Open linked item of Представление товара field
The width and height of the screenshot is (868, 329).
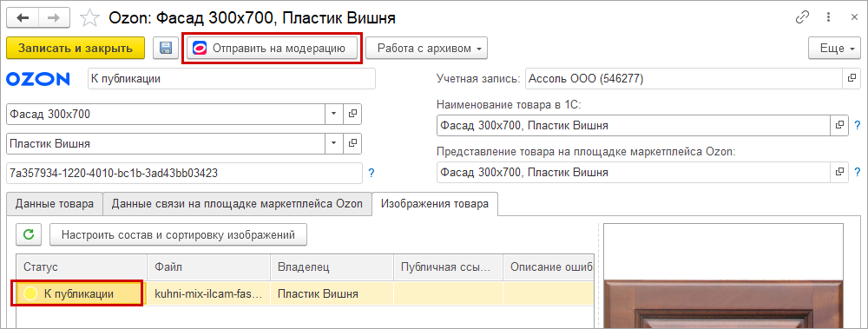pyautogui.click(x=839, y=172)
